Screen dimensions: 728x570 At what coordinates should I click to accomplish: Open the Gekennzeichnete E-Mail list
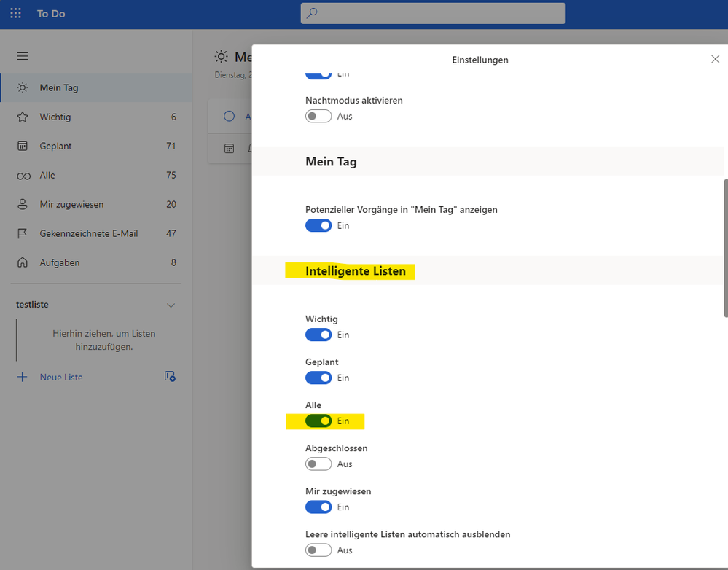(x=97, y=234)
